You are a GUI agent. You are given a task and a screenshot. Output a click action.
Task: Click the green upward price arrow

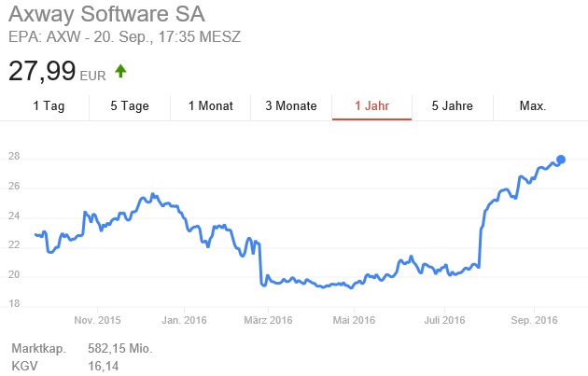click(120, 70)
